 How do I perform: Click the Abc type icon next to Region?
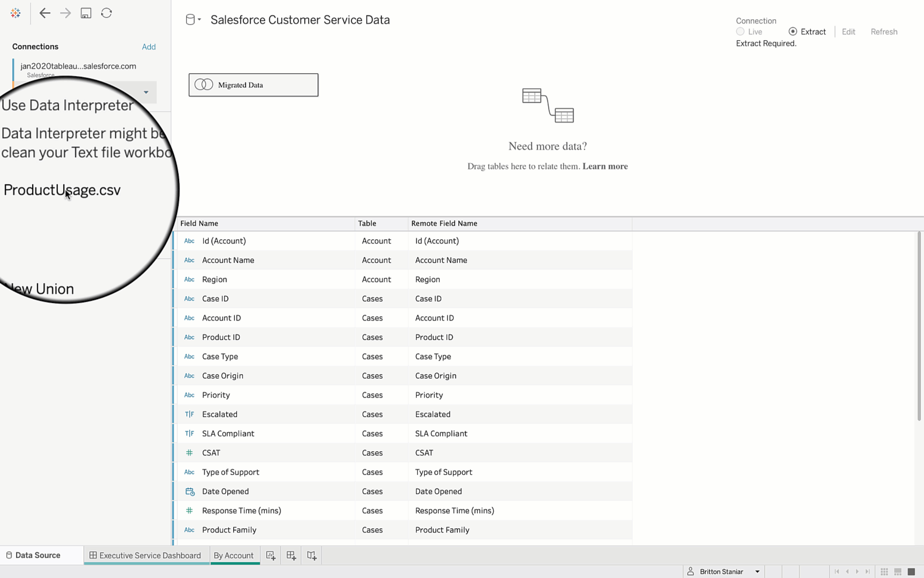189,279
